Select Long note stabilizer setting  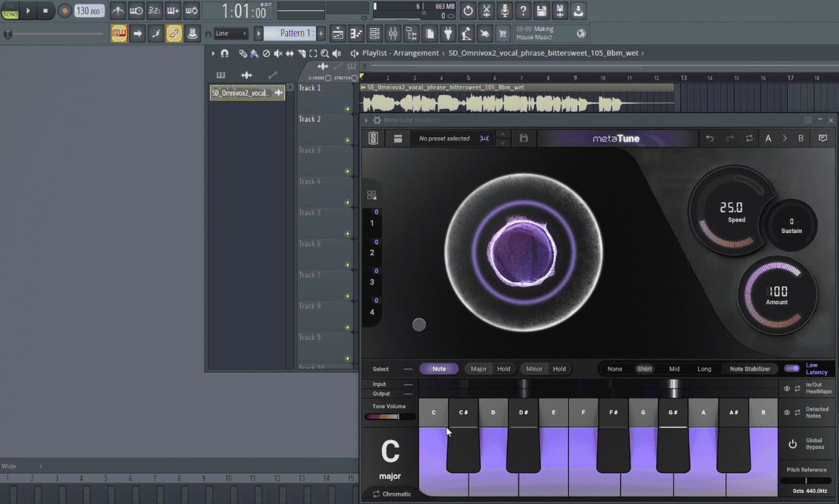(x=704, y=369)
